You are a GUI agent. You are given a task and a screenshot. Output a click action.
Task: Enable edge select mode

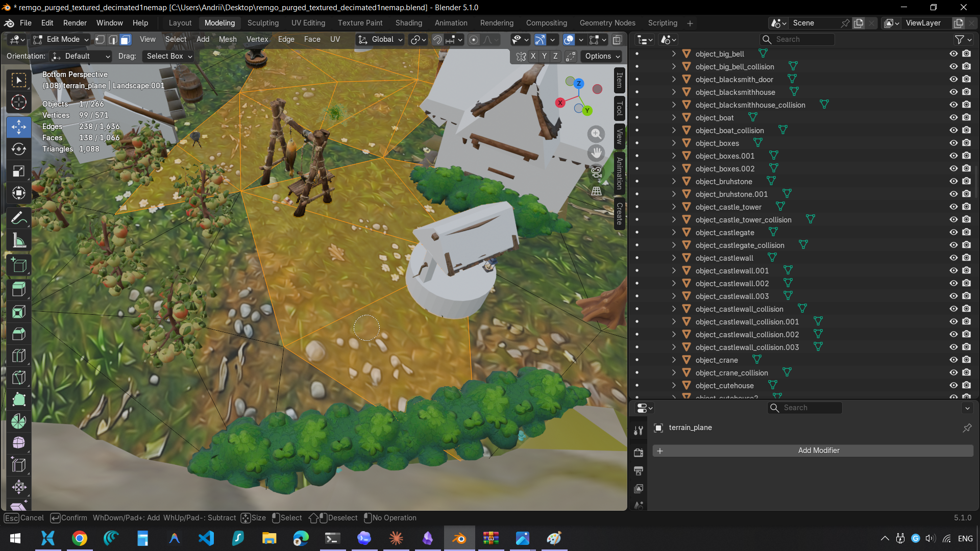(x=113, y=39)
